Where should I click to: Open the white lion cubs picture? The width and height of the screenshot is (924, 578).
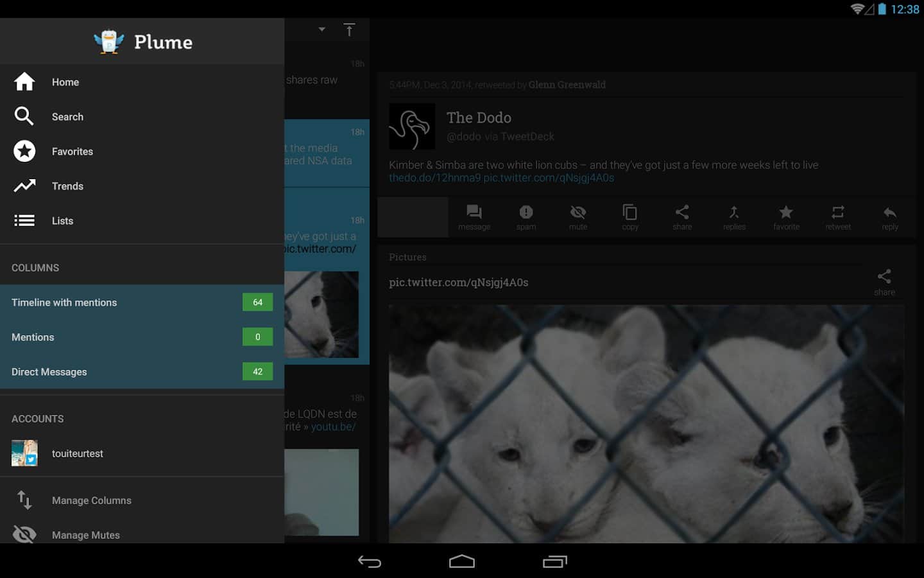pyautogui.click(x=646, y=424)
